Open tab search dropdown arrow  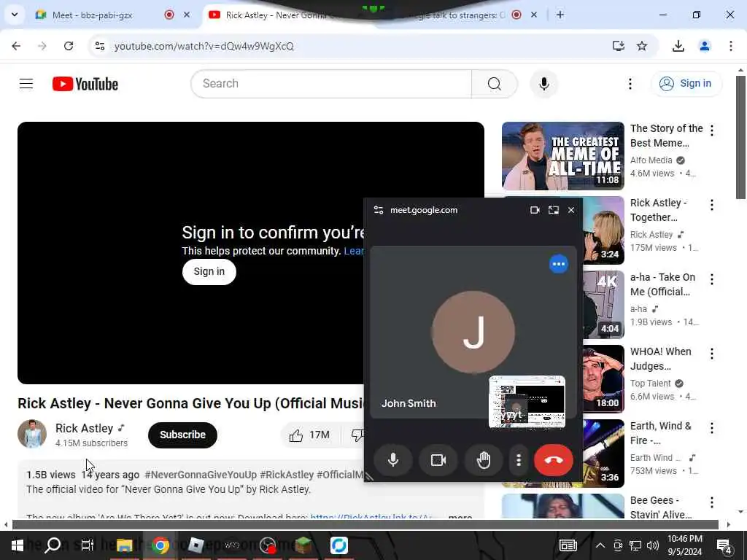(15, 15)
